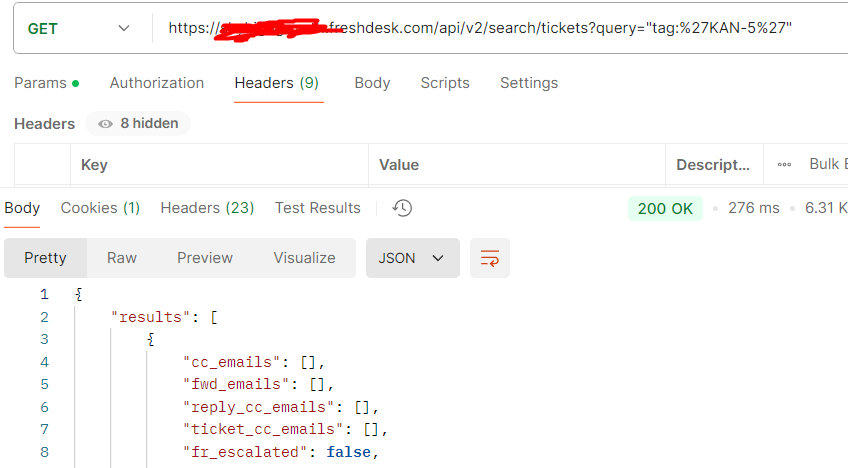Go to the Settings tab

[529, 83]
